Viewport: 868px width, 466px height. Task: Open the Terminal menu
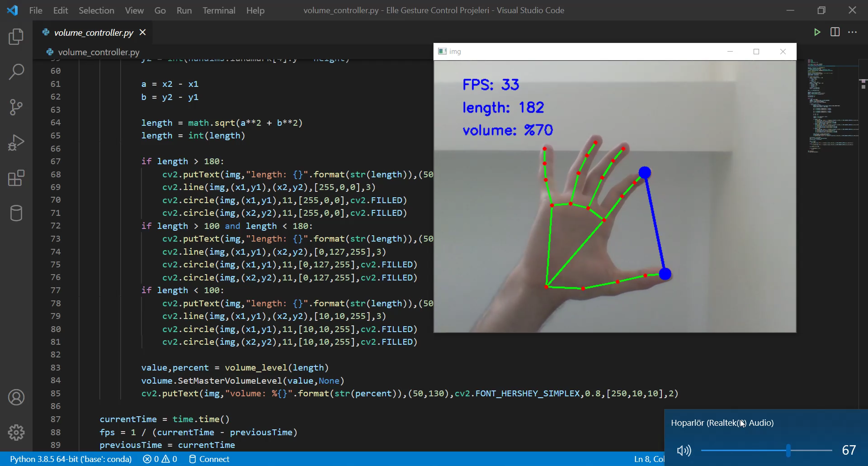pos(219,10)
